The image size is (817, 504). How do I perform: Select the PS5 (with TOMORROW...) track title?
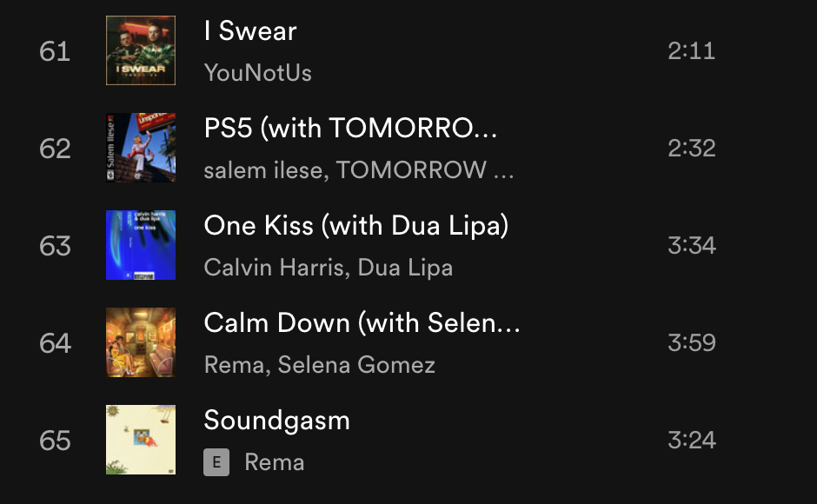pos(351,129)
